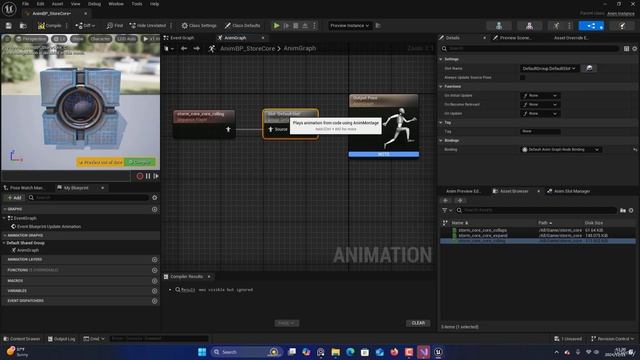This screenshot has width=640, height=360.
Task: Switch to the Skeletal Mesh editor mode icon
Action: tap(529, 26)
